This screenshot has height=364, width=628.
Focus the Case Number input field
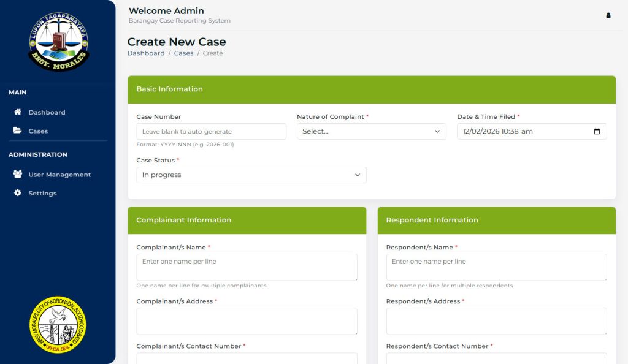click(211, 131)
